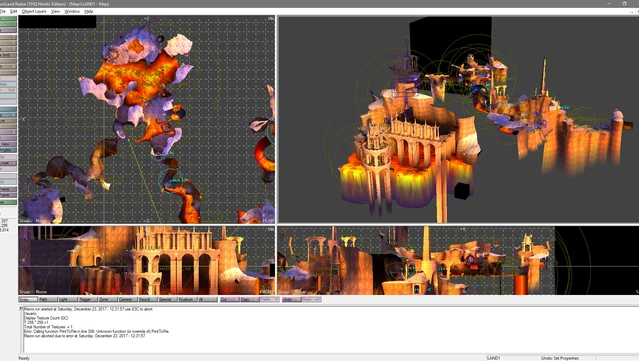Select the All objects filter button
The height and width of the screenshot is (361, 639).
[x=208, y=299]
